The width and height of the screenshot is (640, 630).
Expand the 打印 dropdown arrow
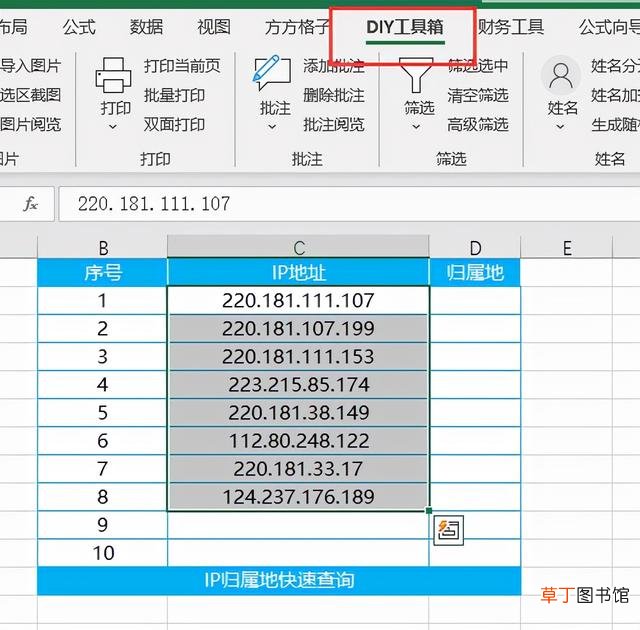(x=113, y=127)
